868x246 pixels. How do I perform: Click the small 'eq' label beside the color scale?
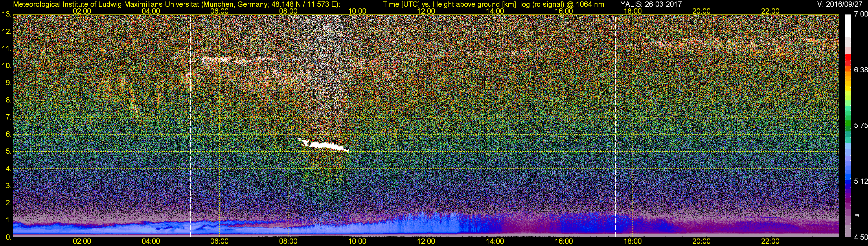[x=857, y=215]
